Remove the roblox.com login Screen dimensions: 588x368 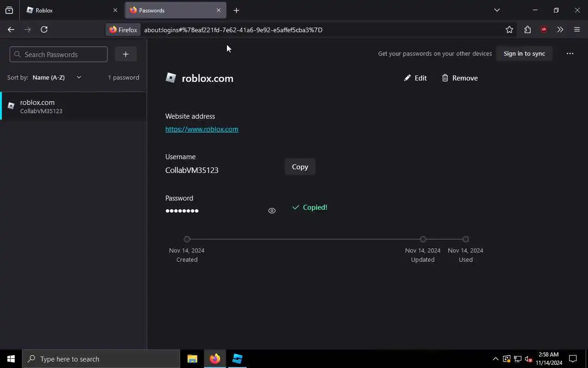tap(460, 78)
